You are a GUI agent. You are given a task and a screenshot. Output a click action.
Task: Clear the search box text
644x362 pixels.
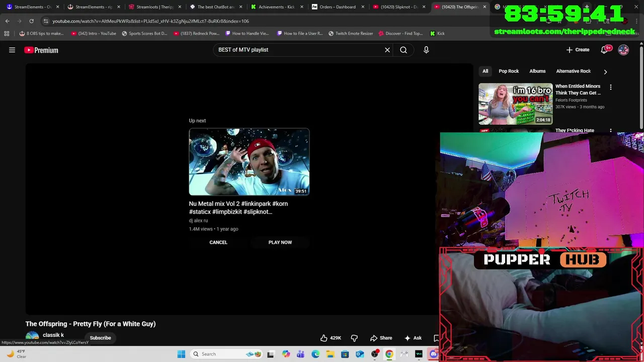click(x=387, y=50)
